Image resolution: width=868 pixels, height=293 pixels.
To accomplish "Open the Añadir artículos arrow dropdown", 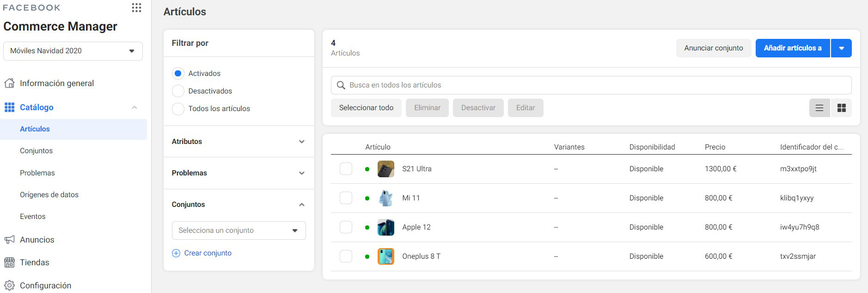I will [842, 48].
